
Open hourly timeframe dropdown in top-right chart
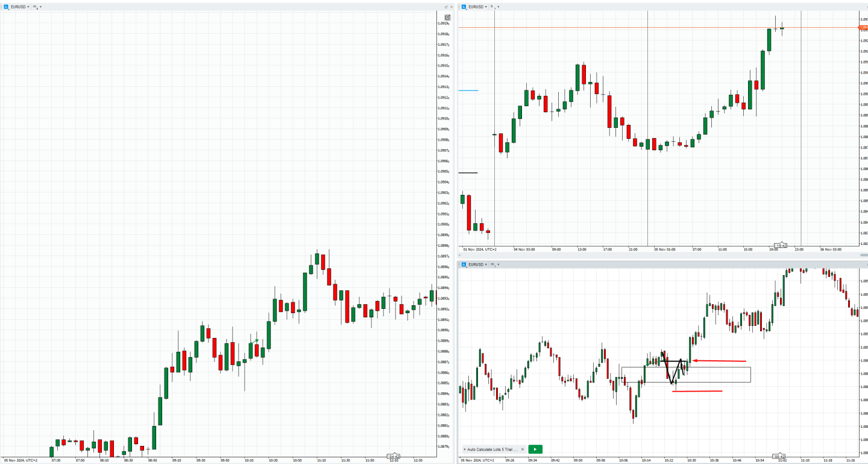495,7
